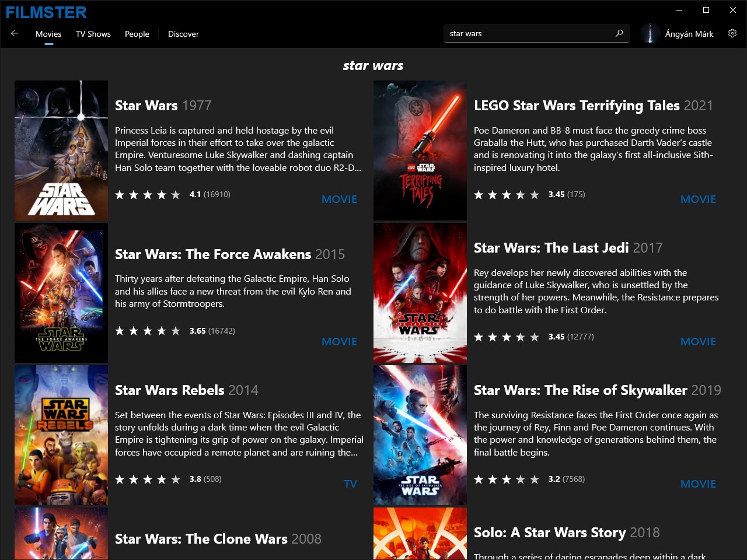This screenshot has width=747, height=560.
Task: Open Solo: A Star Wars Story poster
Action: pos(420,534)
